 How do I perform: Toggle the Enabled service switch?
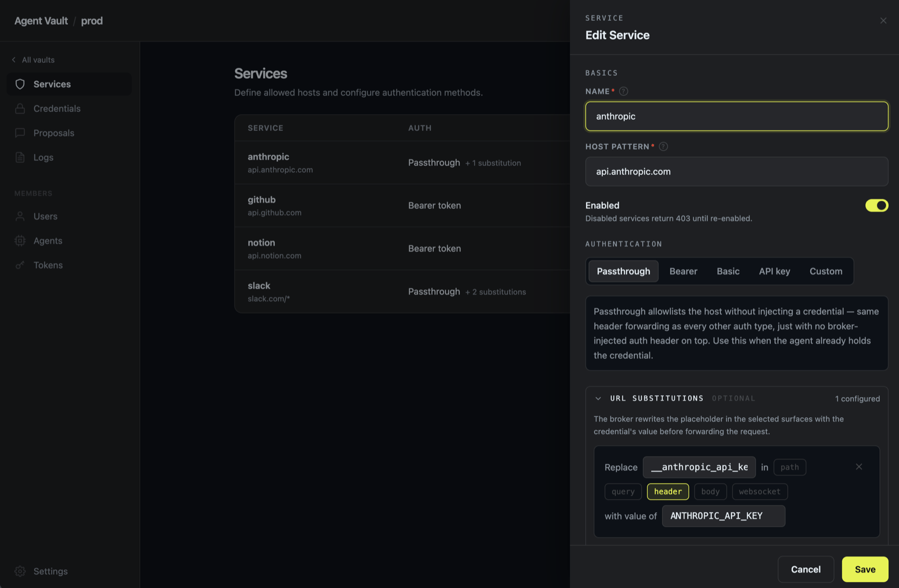[877, 206]
